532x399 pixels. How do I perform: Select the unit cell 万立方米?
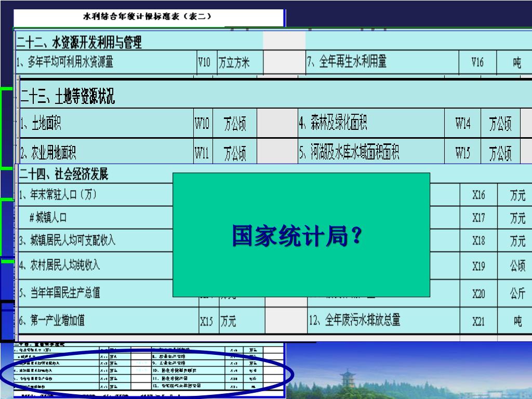[234, 62]
